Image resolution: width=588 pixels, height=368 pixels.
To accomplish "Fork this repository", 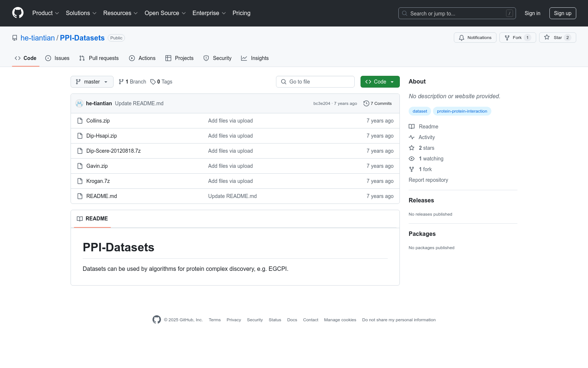I will tap(517, 38).
